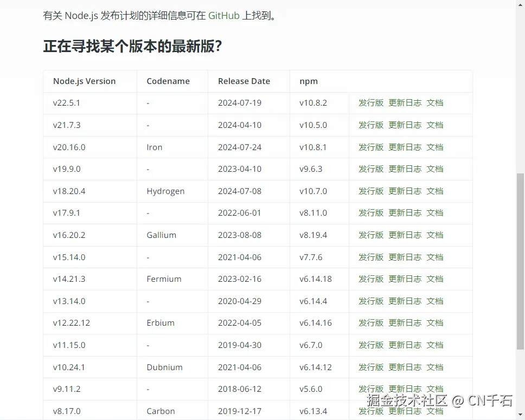Open 更新日志 link for v11.15.0

405,345
